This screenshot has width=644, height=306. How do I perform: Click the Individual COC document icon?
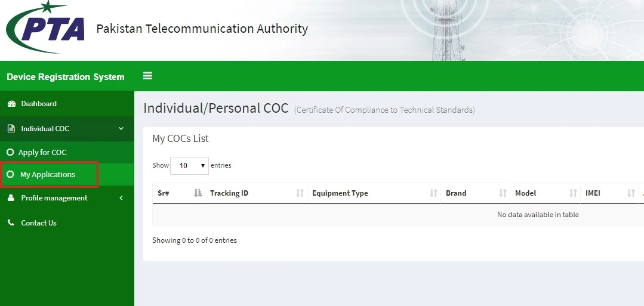pos(11,129)
